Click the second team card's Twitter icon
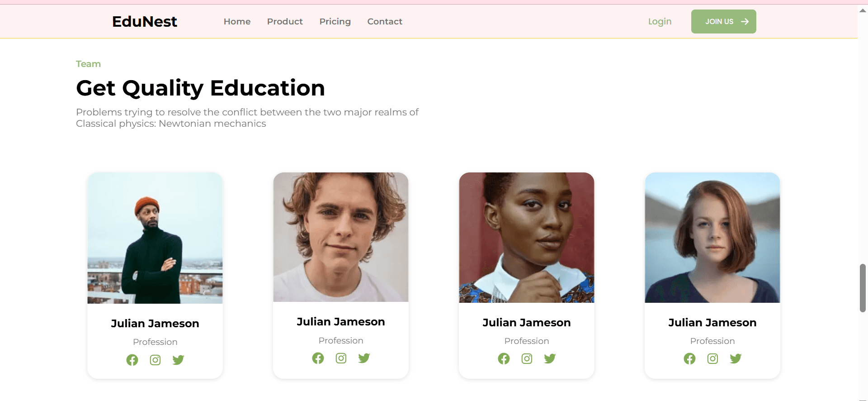Screen dimensions: 868x401 pyautogui.click(x=364, y=358)
